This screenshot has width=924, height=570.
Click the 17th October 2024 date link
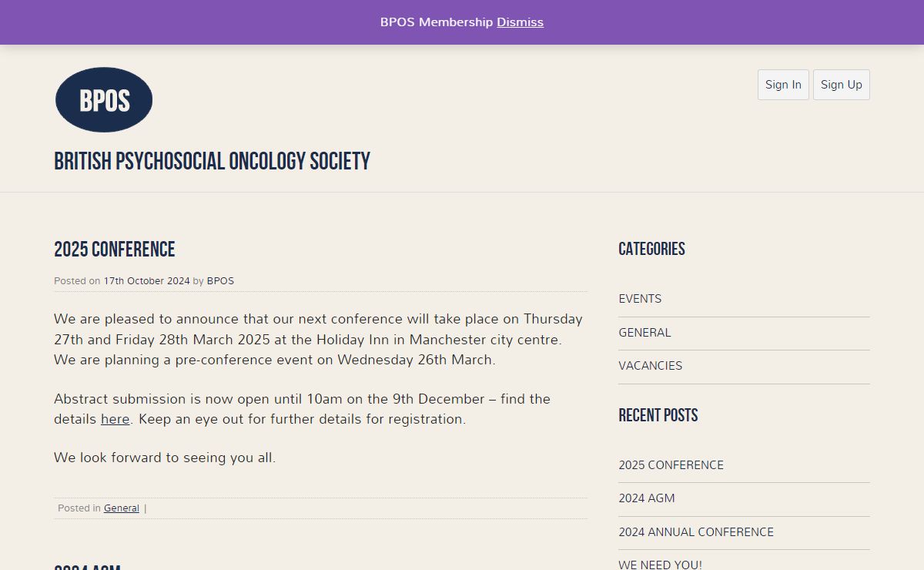coord(146,281)
